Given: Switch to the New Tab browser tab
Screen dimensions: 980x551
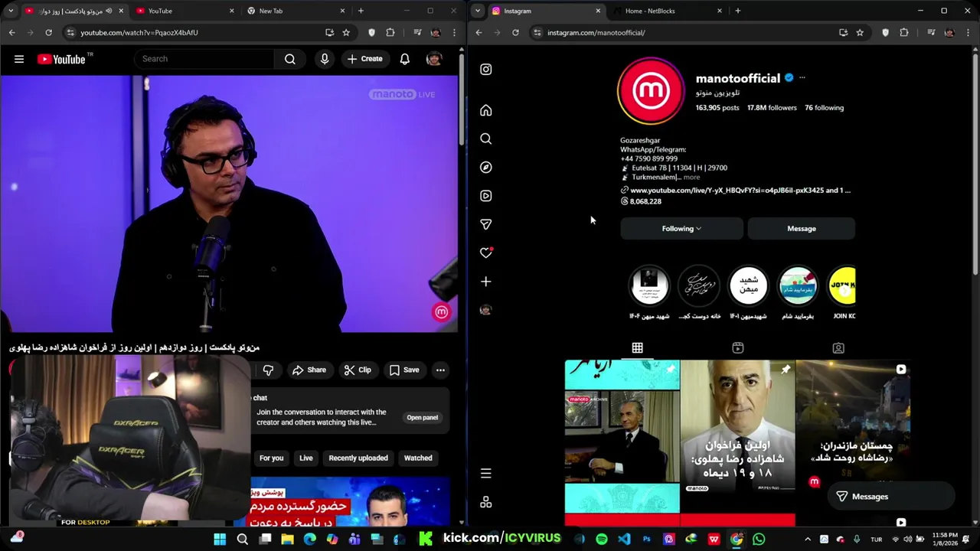Looking at the screenshot, I should (x=296, y=11).
